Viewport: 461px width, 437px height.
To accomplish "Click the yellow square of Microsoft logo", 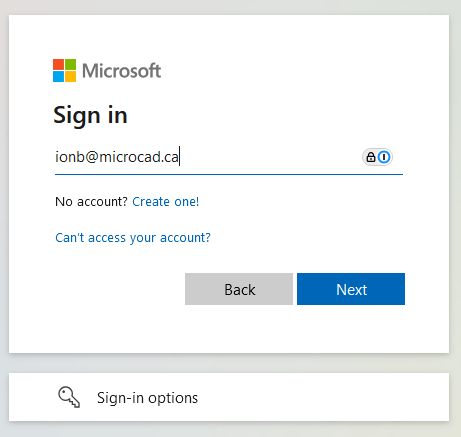I will (70, 76).
